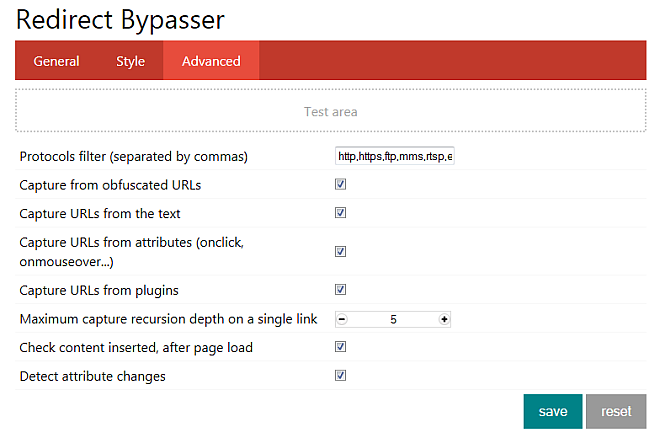Viewport: 660px width, 438px height.
Task: Decrease recursion depth with minus icon
Action: point(342,319)
